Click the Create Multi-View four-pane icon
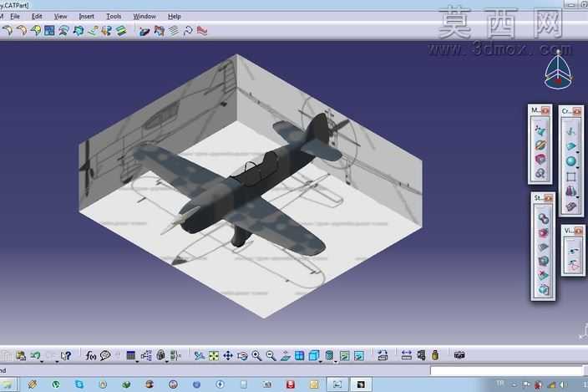Image resolution: width=588 pixels, height=392 pixels. click(x=299, y=355)
